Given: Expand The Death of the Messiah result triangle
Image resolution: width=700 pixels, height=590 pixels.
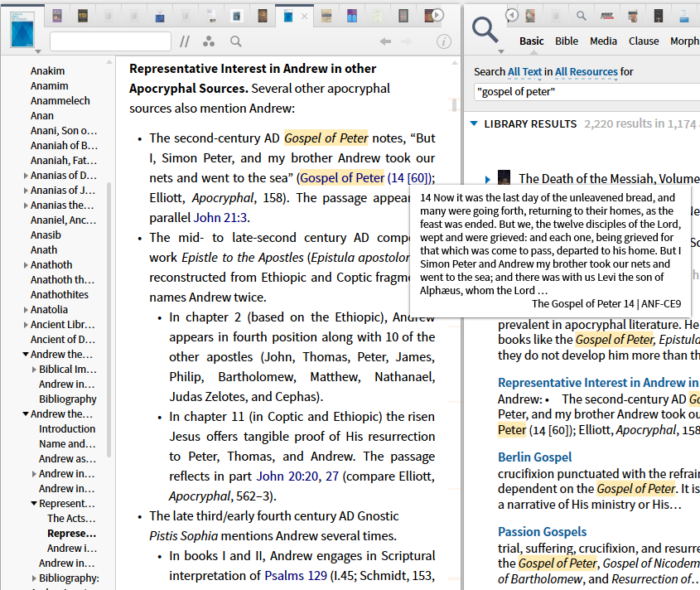Looking at the screenshot, I should click(488, 180).
